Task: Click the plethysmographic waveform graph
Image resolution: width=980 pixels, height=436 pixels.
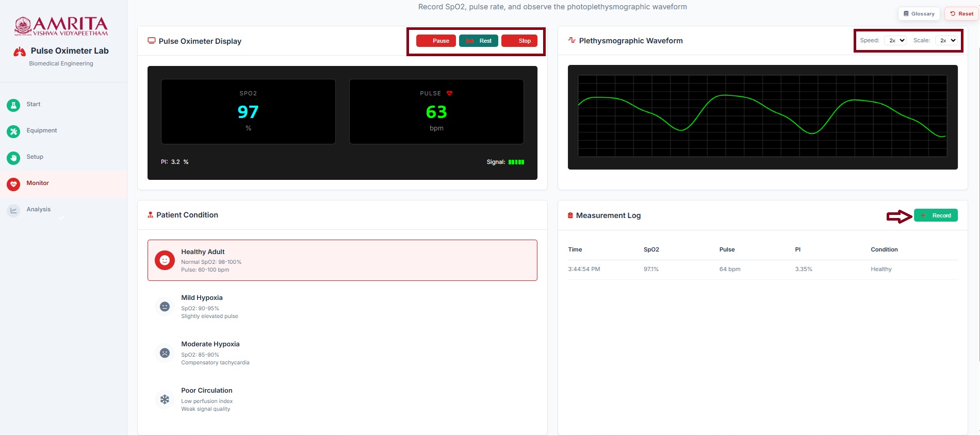Action: point(762,116)
